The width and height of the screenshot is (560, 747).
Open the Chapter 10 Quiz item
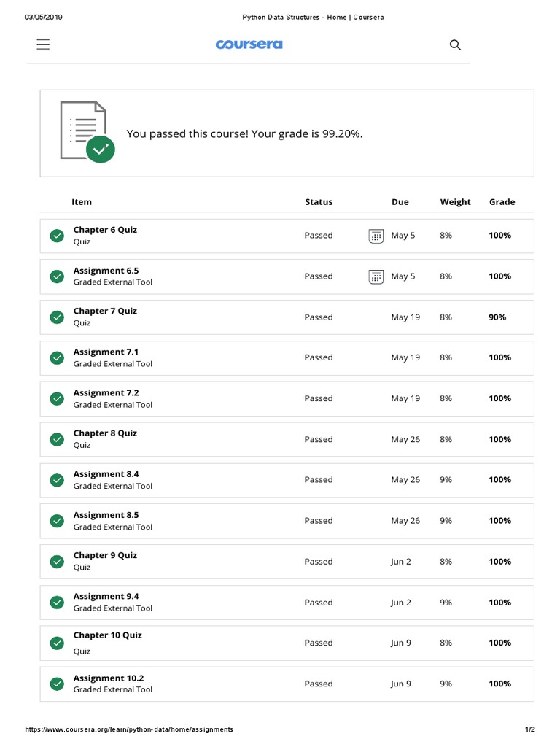107,635
